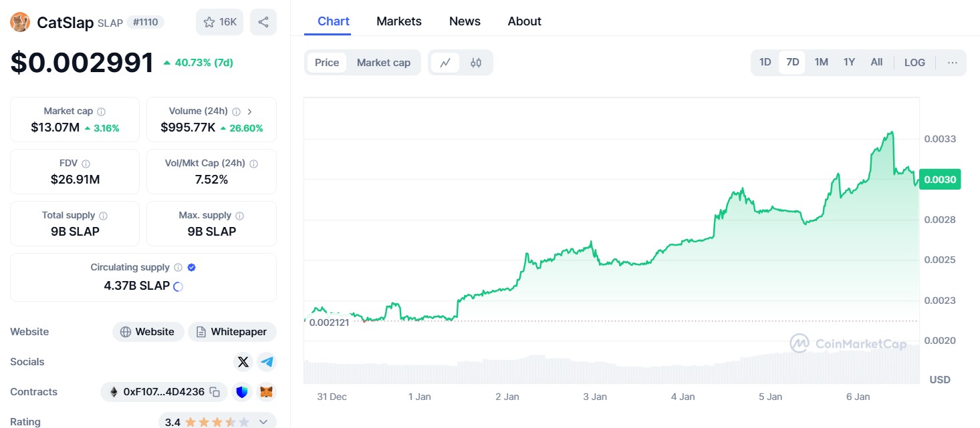Click the 0.0033 y-axis price label
Screen dimensions: 980x428
940,139
